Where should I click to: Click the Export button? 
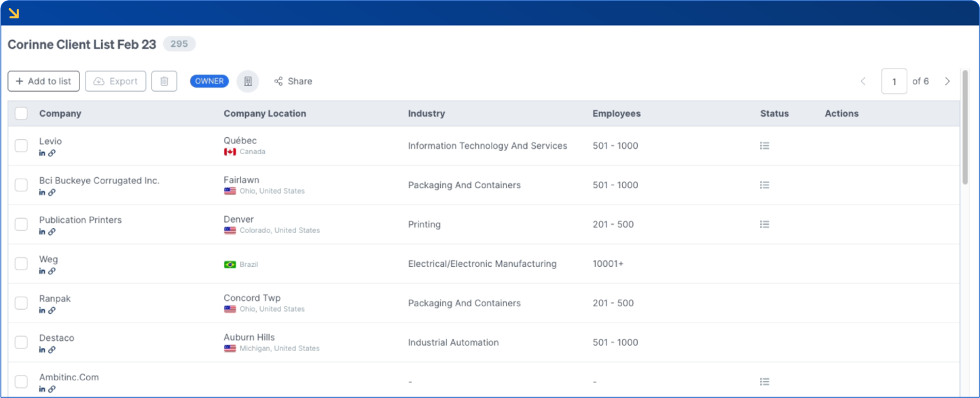click(x=115, y=82)
